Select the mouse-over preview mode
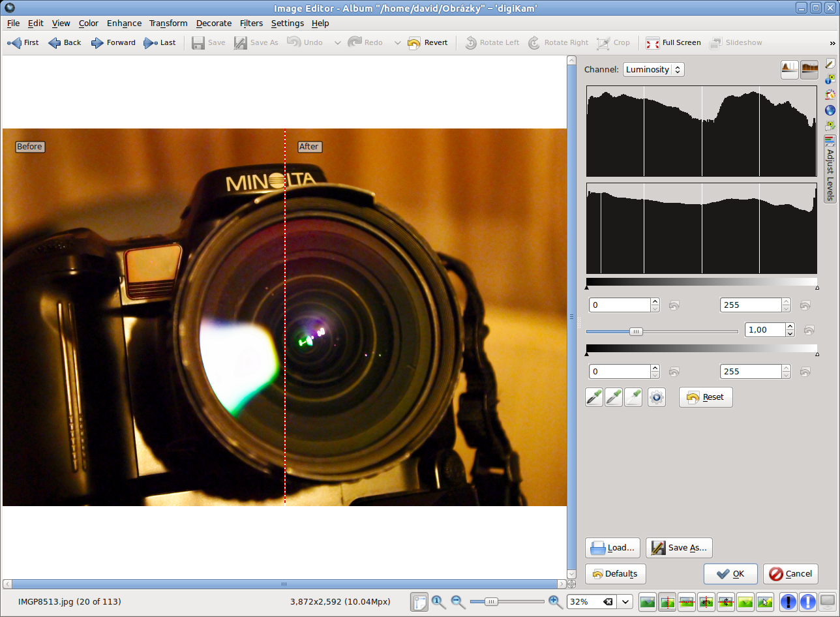This screenshot has width=840, height=617. [x=764, y=601]
